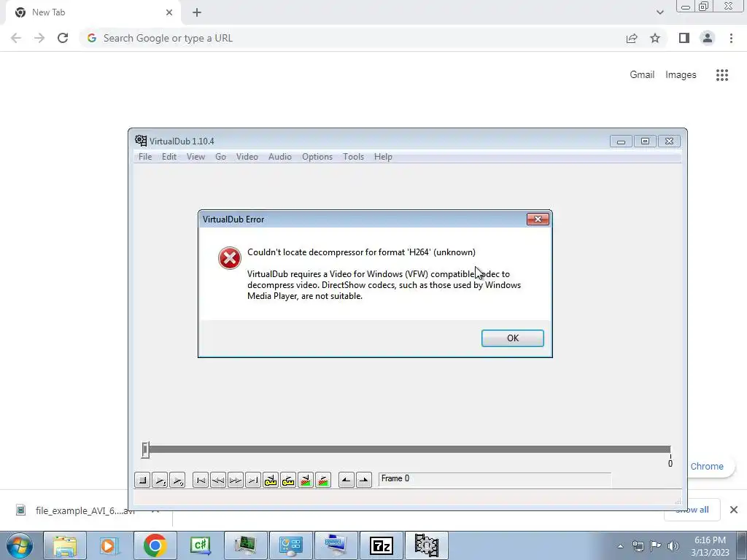Open the Tools menu in VirtualDub

354,157
